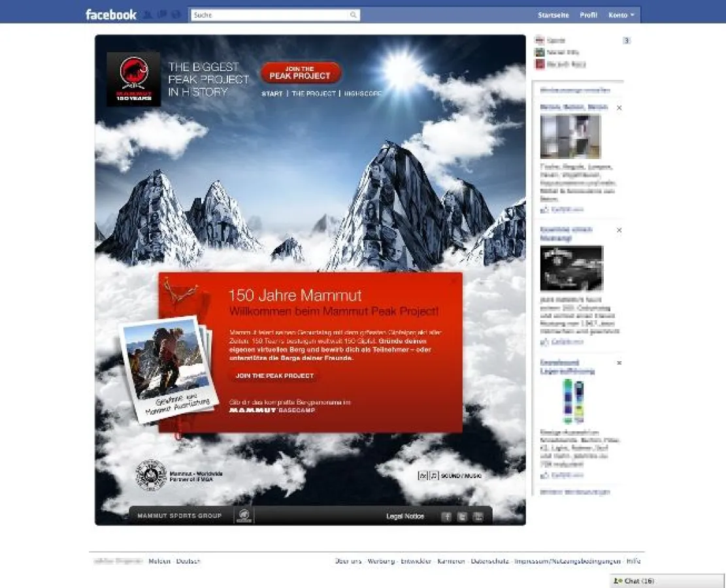
Task: Click the search magnifier icon
Action: [353, 15]
